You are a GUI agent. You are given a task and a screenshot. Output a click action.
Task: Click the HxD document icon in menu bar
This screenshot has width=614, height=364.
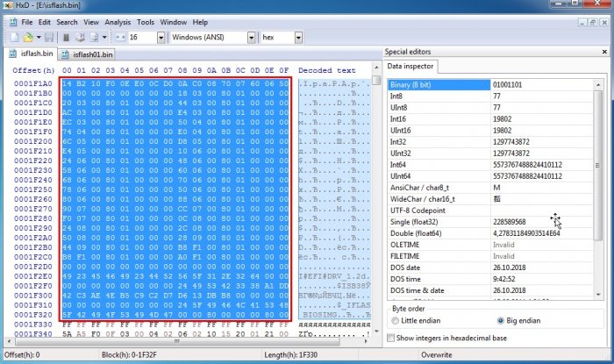click(13, 22)
